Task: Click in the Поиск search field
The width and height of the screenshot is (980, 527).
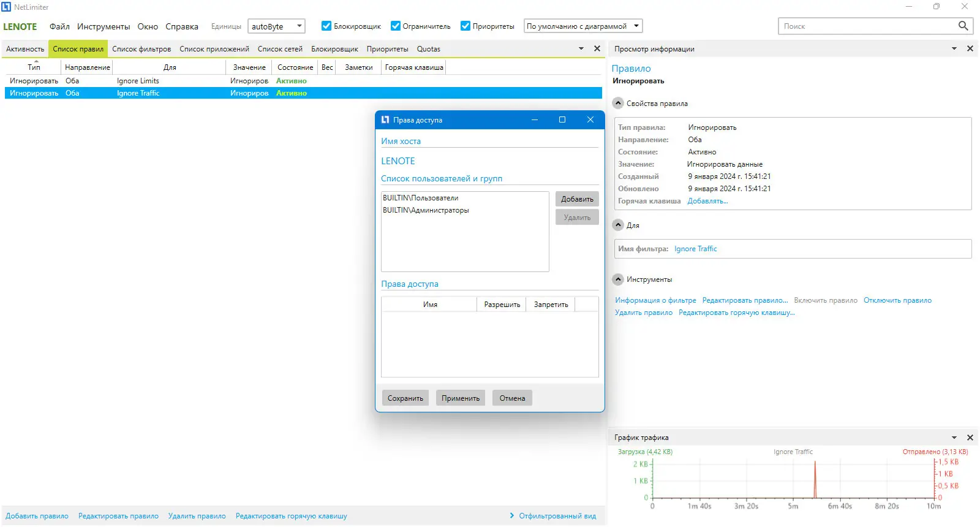Action: 868,26
